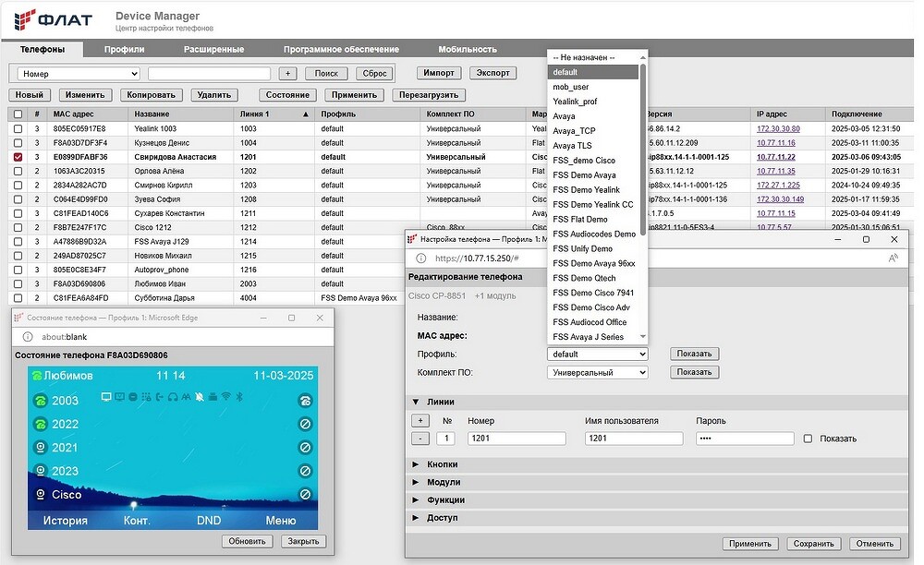This screenshot has height=565, width=924.
Task: Open the Расширенные tab
Action: click(x=214, y=50)
